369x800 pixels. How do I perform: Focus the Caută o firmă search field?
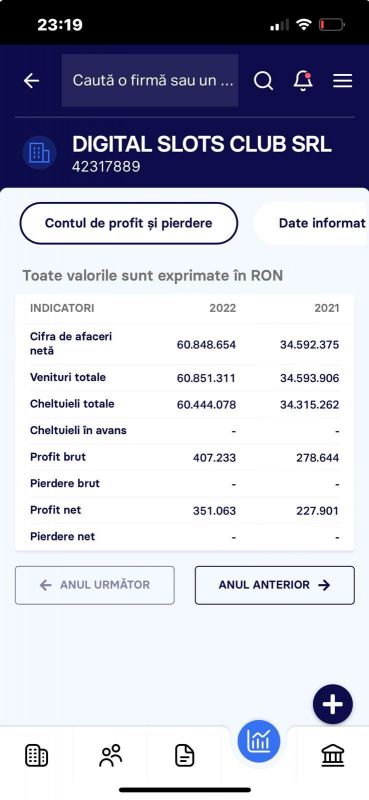click(x=150, y=81)
